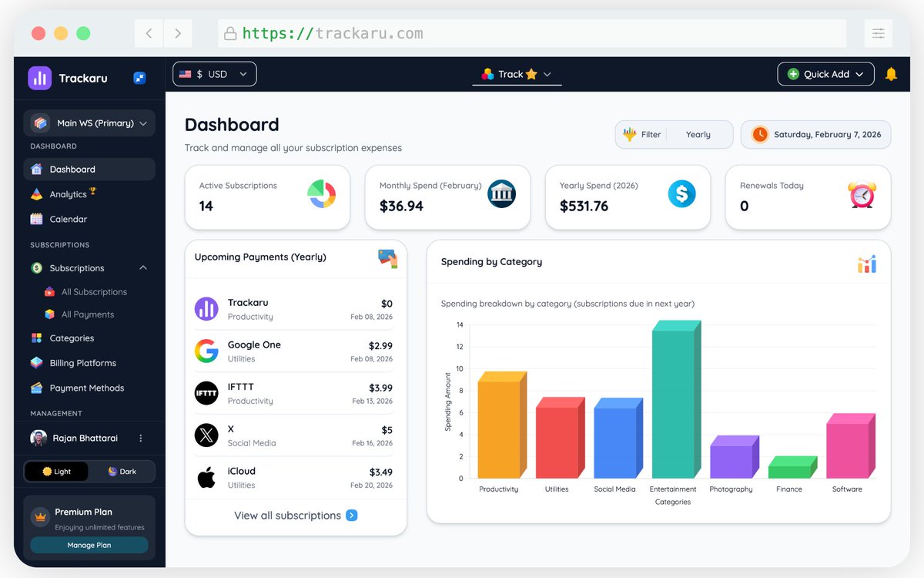
Task: Click the funnel Filter icon
Action: click(630, 134)
